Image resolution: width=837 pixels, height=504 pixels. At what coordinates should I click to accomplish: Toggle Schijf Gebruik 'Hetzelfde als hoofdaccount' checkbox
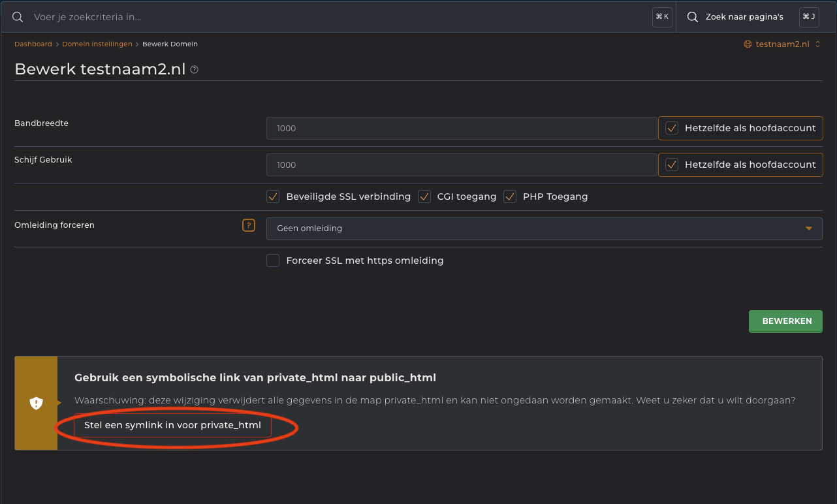pos(671,165)
